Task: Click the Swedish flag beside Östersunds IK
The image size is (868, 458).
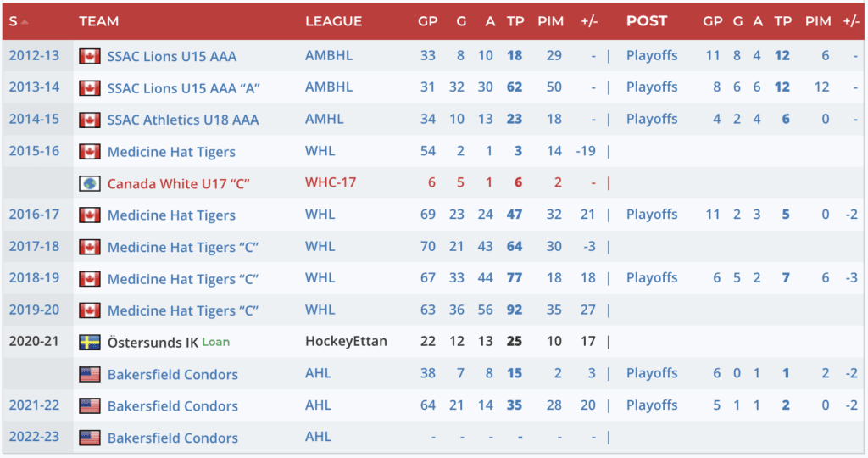Action: point(89,343)
